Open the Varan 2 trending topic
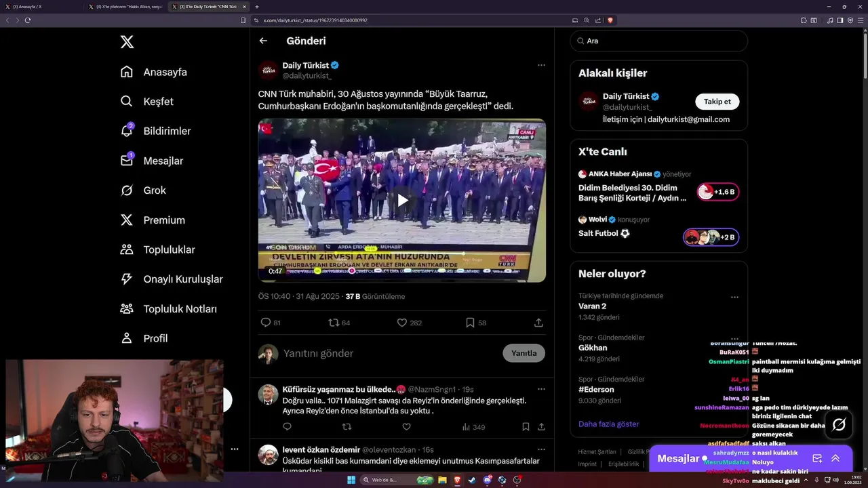The height and width of the screenshot is (488, 868). (592, 306)
